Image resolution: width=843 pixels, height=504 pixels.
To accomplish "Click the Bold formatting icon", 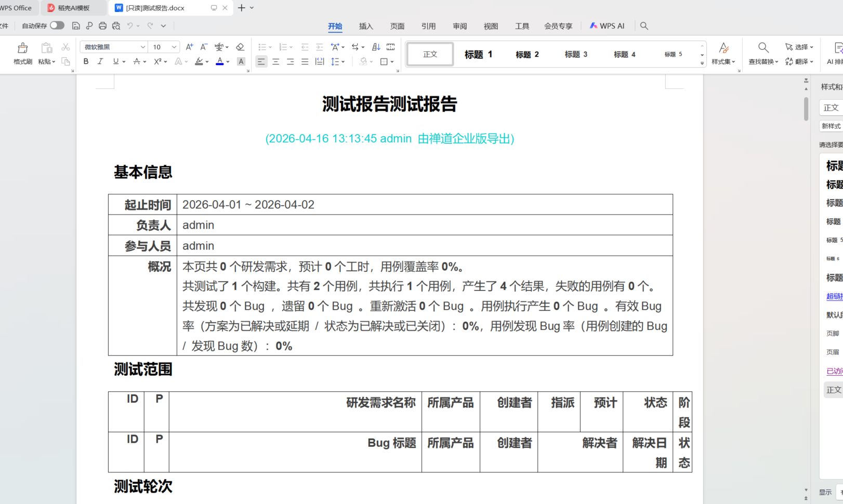I will 86,61.
